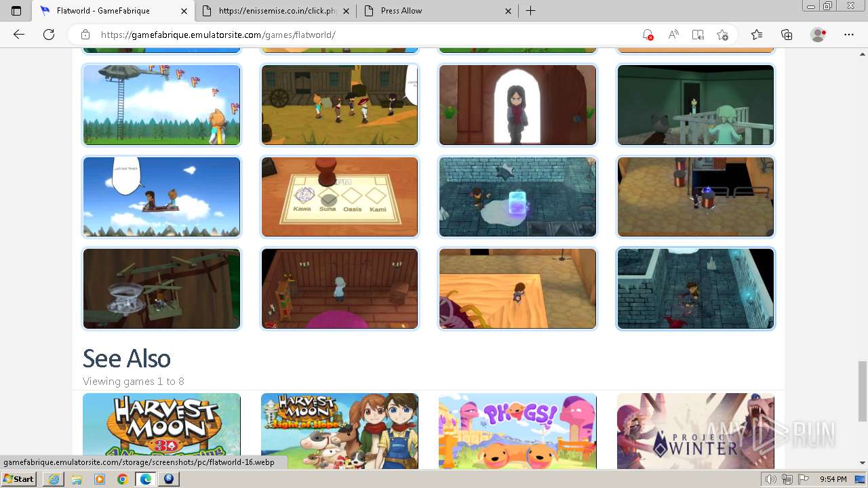
Task: Open Harvest Moon Light of Hope game
Action: [340, 430]
